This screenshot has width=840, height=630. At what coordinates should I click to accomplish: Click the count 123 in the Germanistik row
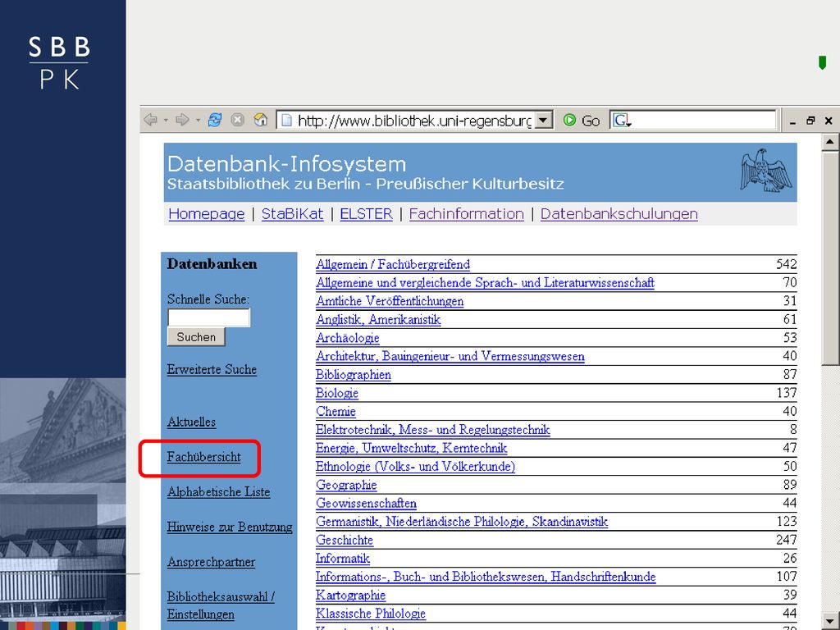(x=787, y=521)
